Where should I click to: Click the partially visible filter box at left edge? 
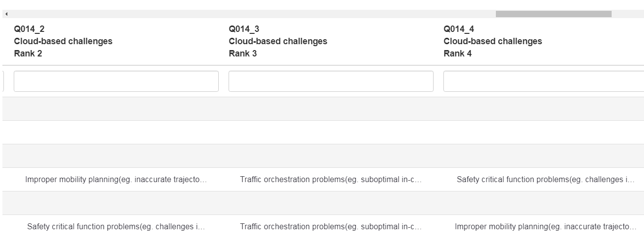click(2, 81)
